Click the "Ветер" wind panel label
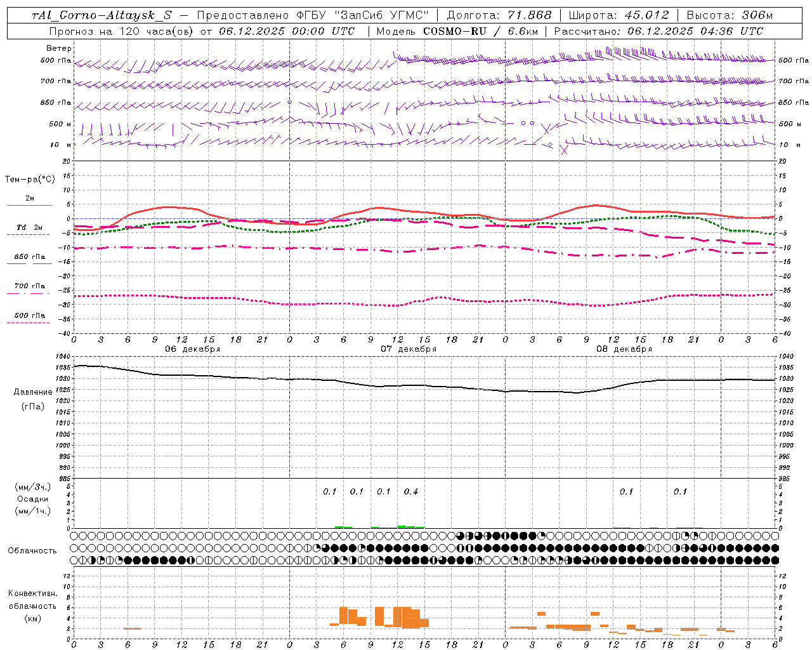 coord(59,48)
